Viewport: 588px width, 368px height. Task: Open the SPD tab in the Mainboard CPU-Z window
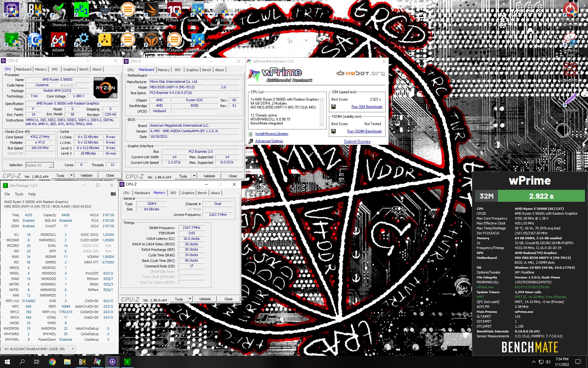178,70
